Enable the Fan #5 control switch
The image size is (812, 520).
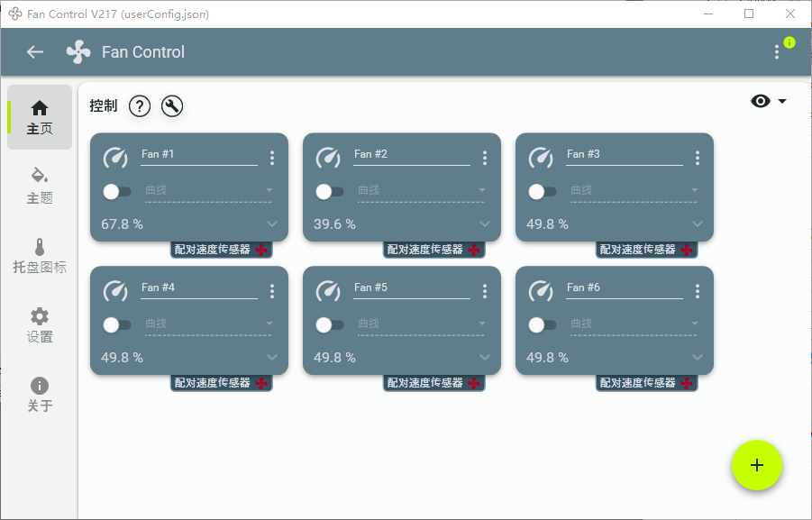[x=329, y=324]
